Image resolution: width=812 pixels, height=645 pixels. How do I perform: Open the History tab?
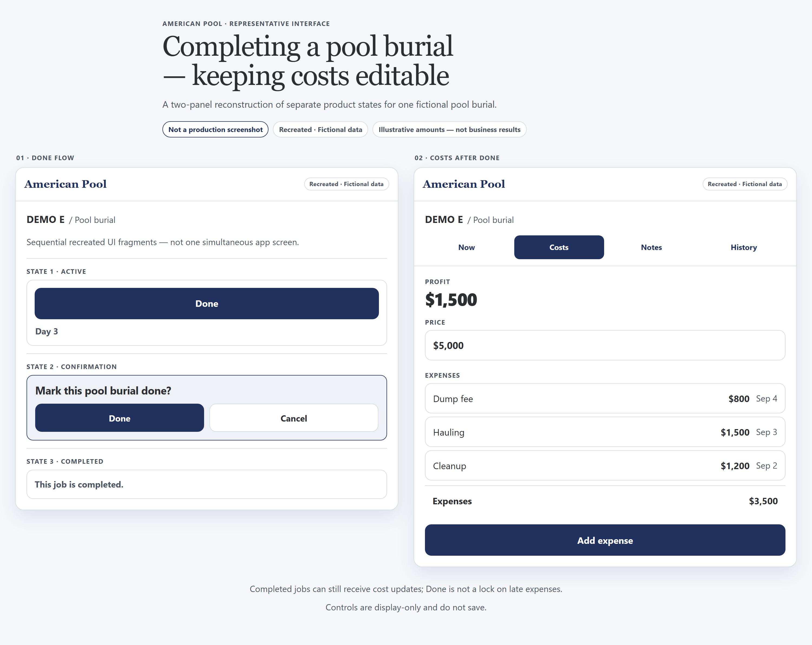pos(744,247)
